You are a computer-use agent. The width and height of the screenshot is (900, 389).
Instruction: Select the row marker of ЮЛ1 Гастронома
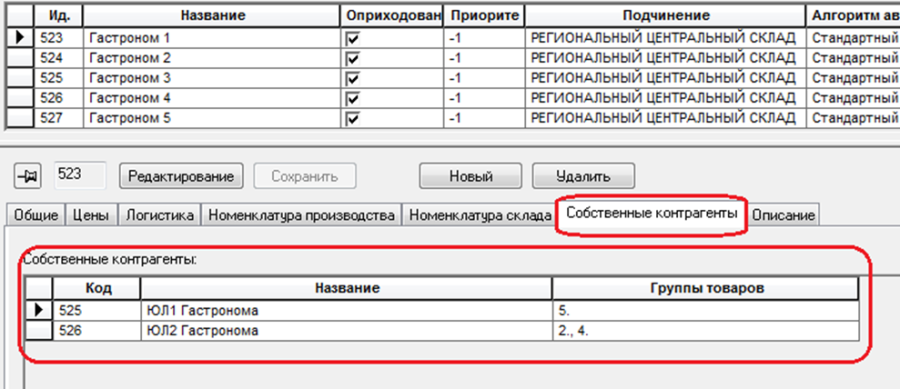pos(40,310)
